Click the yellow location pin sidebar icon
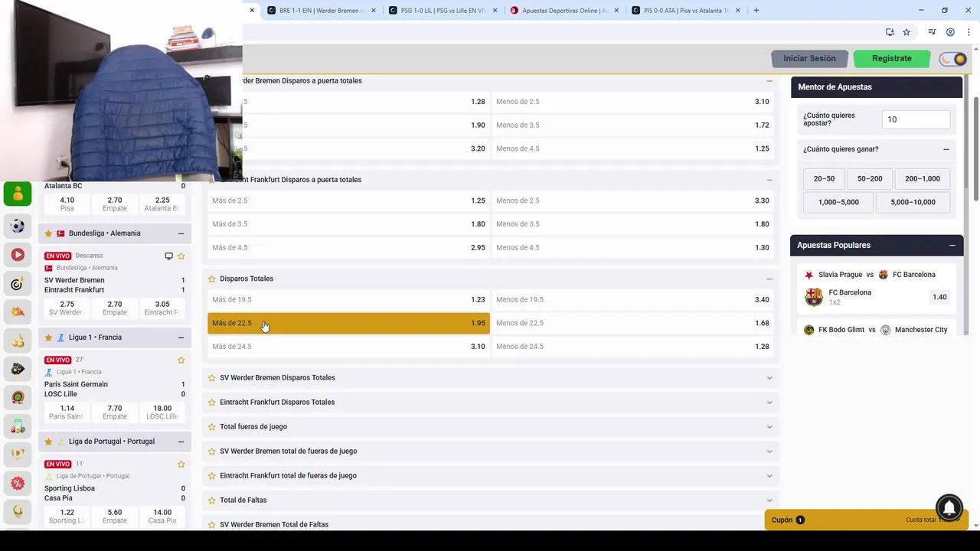This screenshot has width=980, height=551. click(18, 511)
